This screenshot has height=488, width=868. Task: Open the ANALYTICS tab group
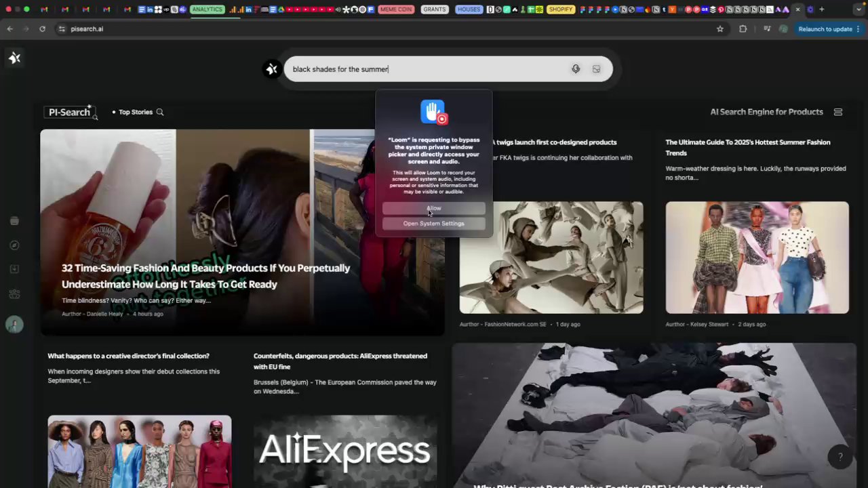[x=207, y=9]
